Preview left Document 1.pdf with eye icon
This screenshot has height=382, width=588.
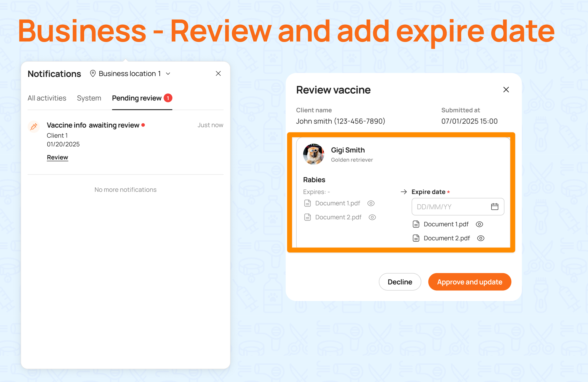(x=371, y=203)
